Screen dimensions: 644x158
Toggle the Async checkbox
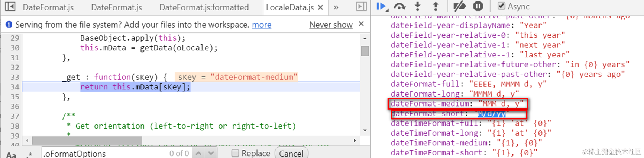(501, 6)
